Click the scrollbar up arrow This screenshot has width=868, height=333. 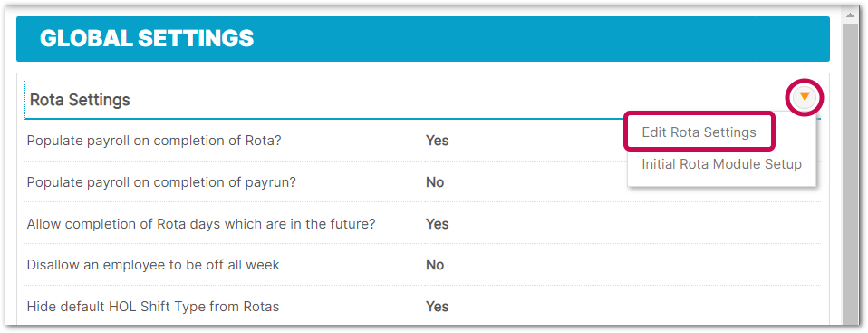pyautogui.click(x=849, y=16)
